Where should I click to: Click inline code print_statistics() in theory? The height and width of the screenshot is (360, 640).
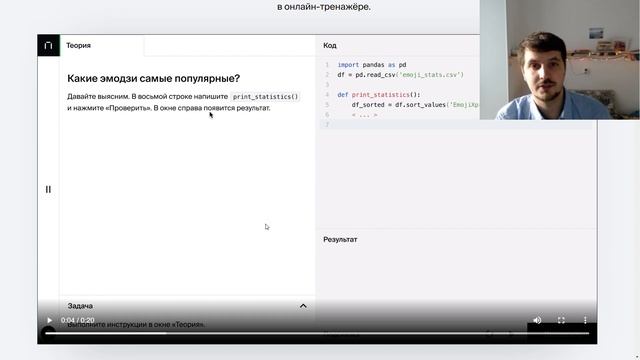point(265,97)
